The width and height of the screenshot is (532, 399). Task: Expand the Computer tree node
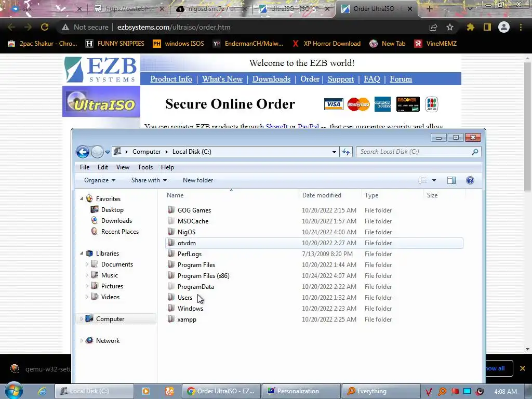(82, 319)
